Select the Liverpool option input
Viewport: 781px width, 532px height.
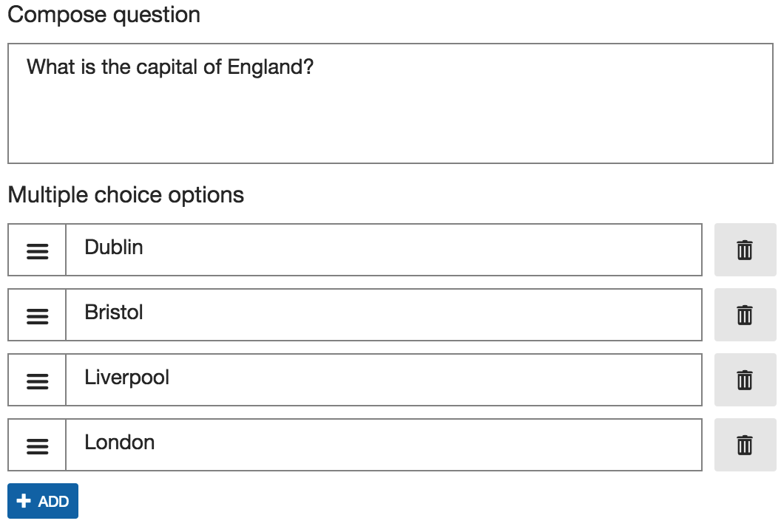pos(383,380)
